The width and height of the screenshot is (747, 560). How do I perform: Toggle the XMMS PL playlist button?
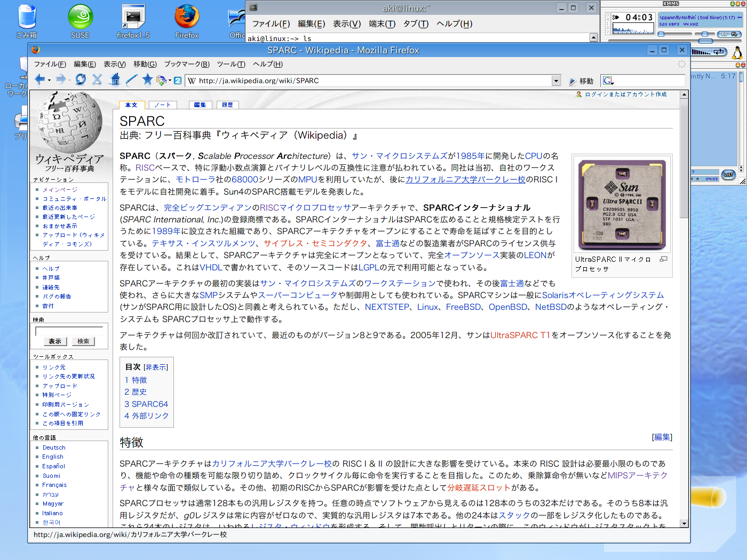coord(734,34)
